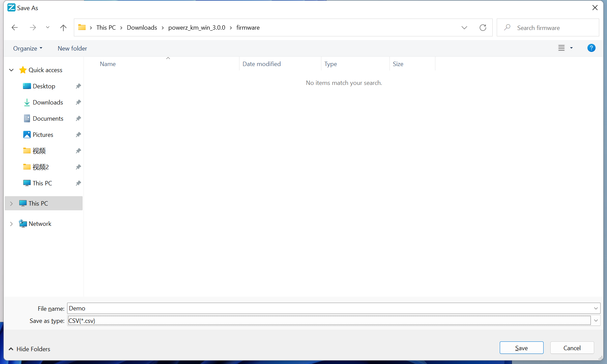The width and height of the screenshot is (607, 364).
Task: Refresh the folder view
Action: [x=483, y=27]
